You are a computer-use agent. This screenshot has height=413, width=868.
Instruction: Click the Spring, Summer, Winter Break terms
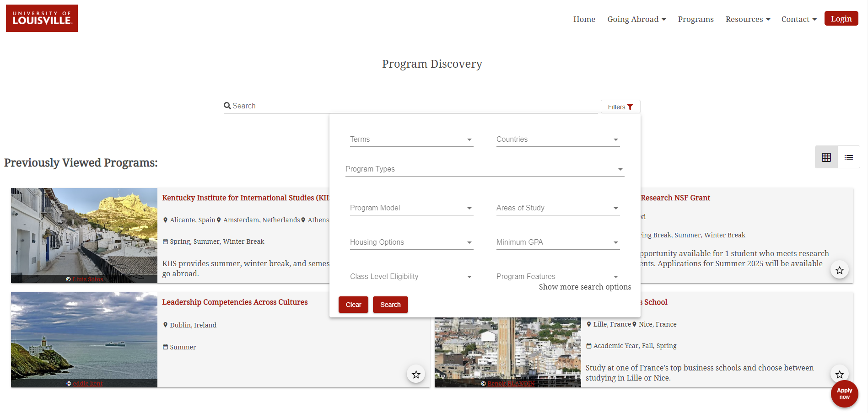[217, 241]
